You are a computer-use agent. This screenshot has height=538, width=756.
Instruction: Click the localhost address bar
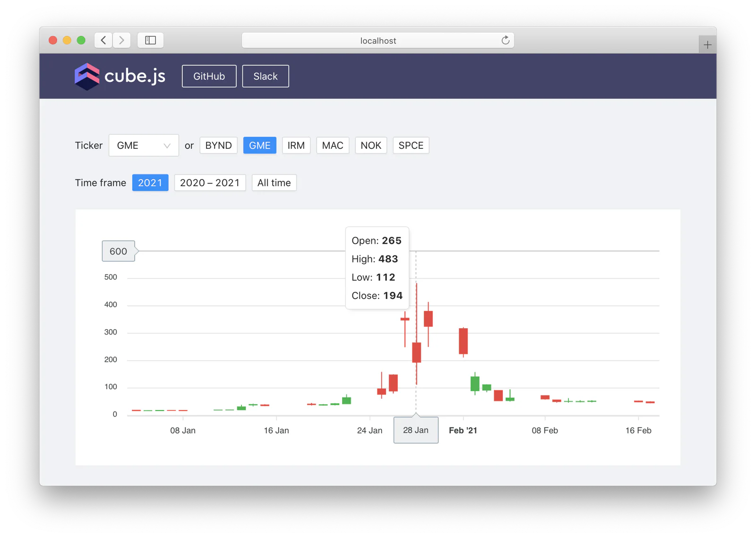pos(378,40)
